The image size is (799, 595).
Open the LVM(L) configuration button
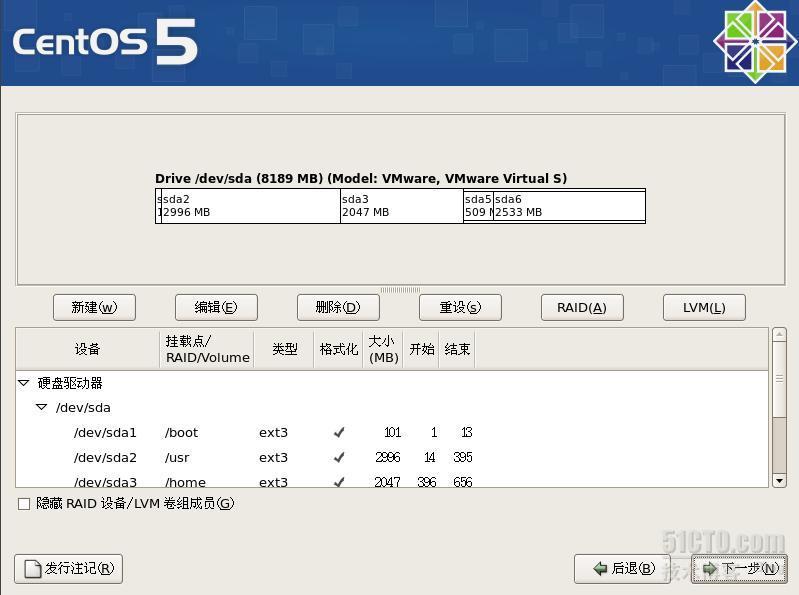[x=704, y=307]
